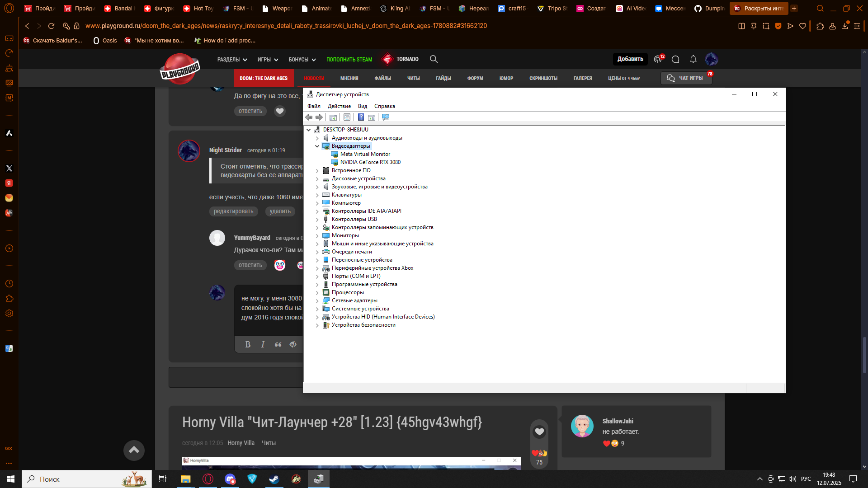
Task: Expand the Клавиатуры node
Action: coord(317,195)
